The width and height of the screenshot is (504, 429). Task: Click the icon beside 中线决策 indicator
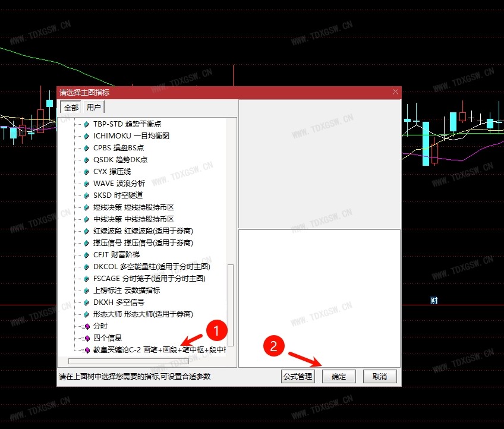tap(86, 219)
